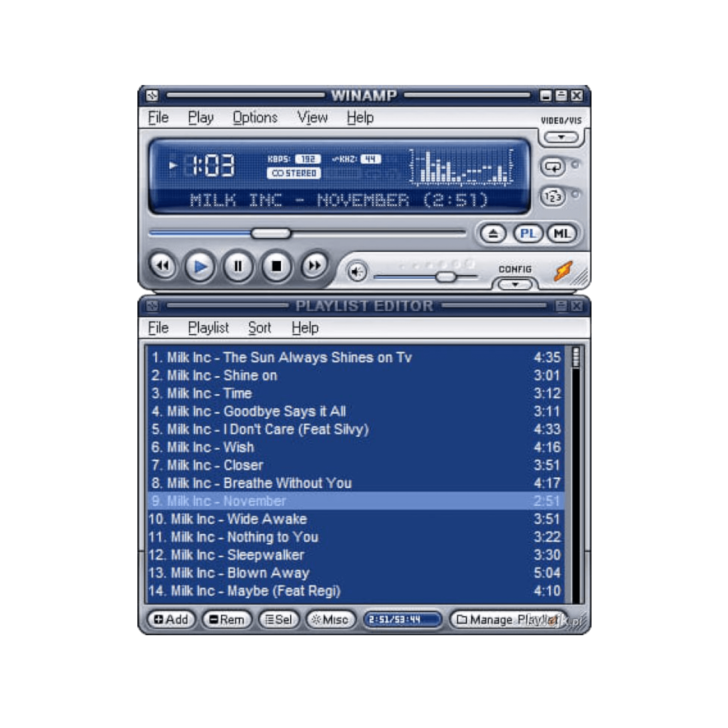728x728 pixels.
Task: Click the volume slider handle
Action: [x=446, y=277]
